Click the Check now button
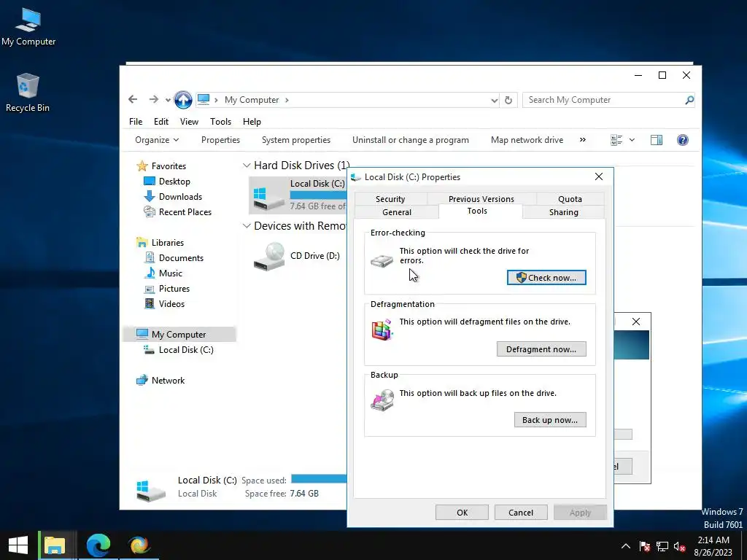The width and height of the screenshot is (747, 560). [546, 278]
